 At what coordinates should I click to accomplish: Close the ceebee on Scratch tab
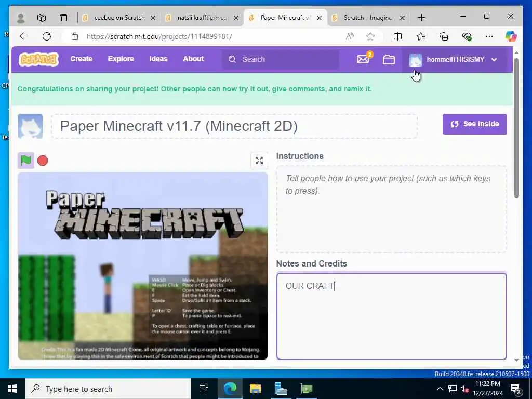153,18
